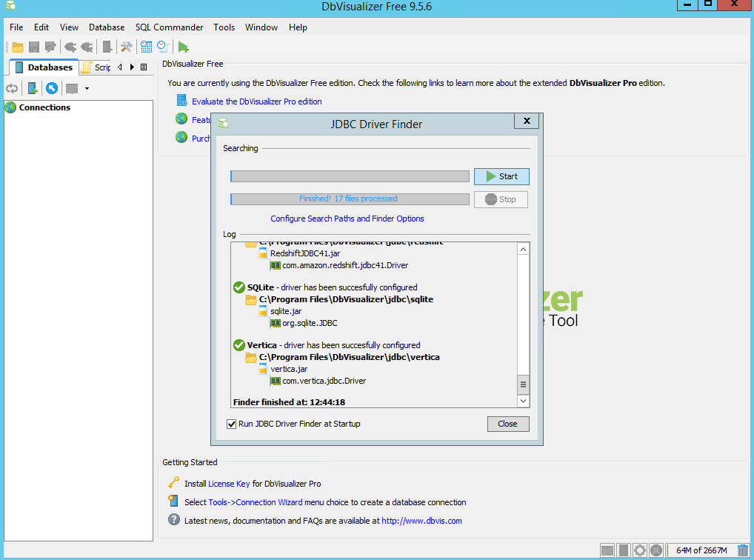
Task: Open the hammer and wrench tool properties icon
Action: click(126, 47)
